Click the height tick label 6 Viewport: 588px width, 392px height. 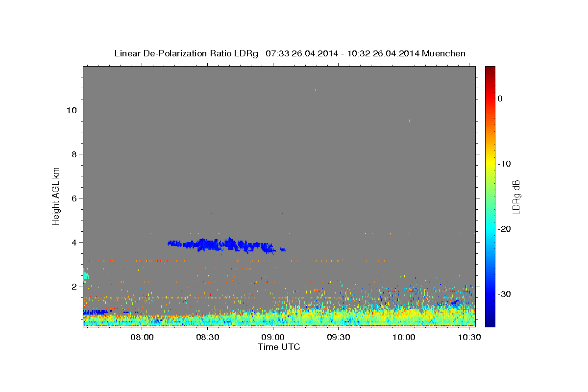coord(74,198)
